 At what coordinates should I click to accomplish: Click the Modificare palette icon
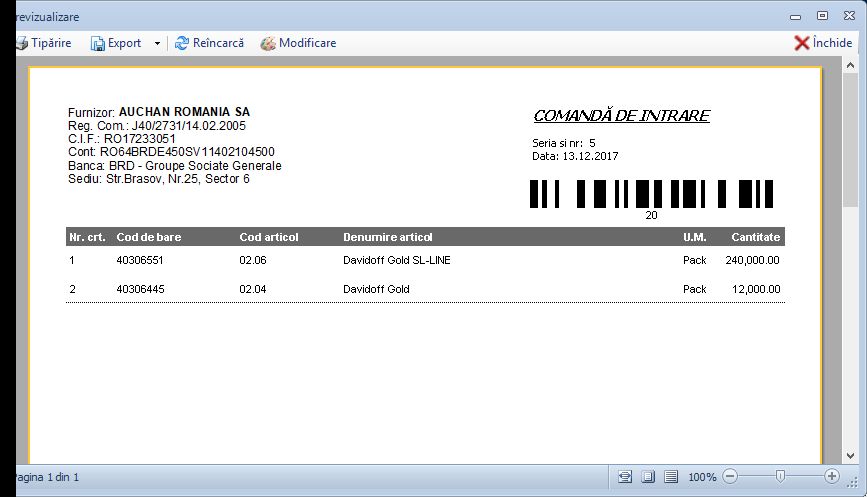[x=268, y=43]
